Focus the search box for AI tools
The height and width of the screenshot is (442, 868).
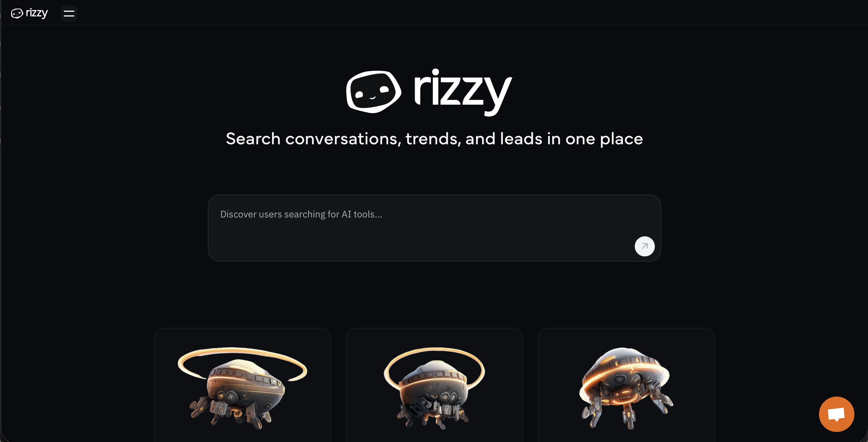click(x=434, y=228)
